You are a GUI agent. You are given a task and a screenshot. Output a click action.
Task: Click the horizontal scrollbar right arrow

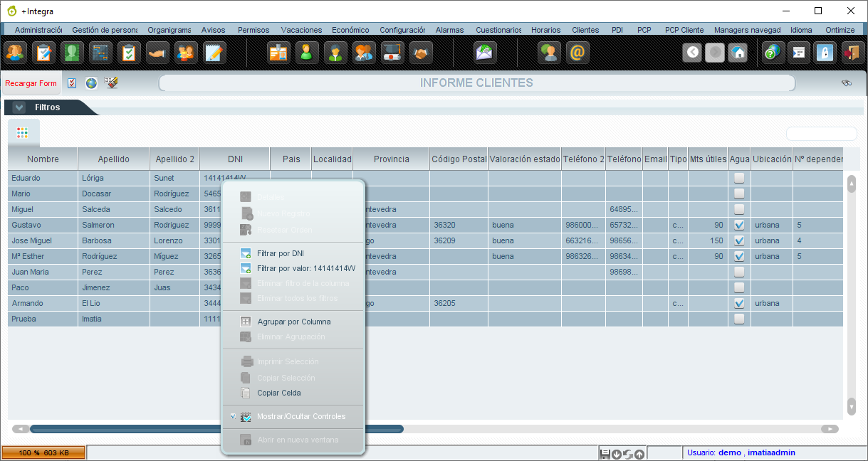pyautogui.click(x=830, y=429)
